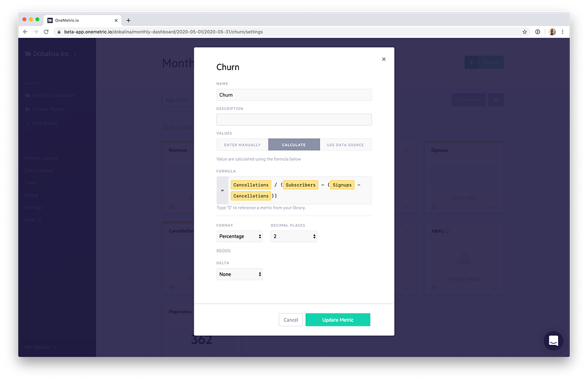Open the Format dropdown showing Percentage
The image size is (588, 381).
click(x=239, y=236)
